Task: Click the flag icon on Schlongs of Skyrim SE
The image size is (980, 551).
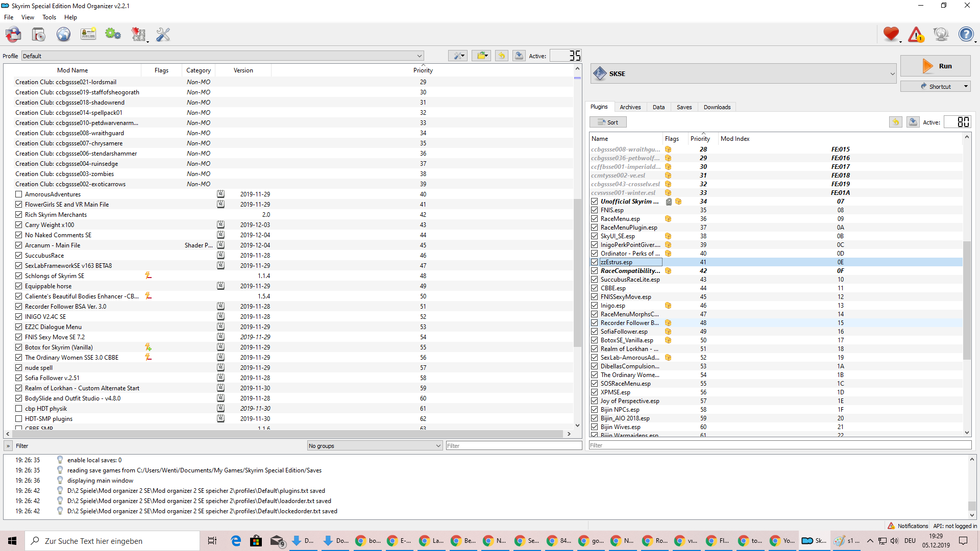Action: (x=148, y=275)
